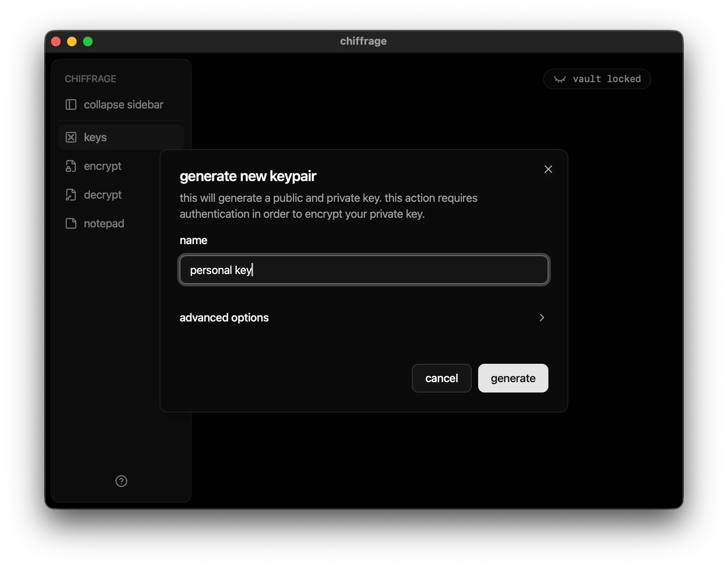Select the decrypt file-key icon

coord(71,195)
